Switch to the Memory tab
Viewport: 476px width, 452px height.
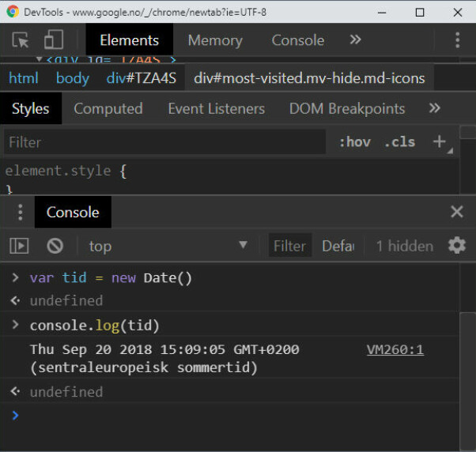(x=215, y=40)
